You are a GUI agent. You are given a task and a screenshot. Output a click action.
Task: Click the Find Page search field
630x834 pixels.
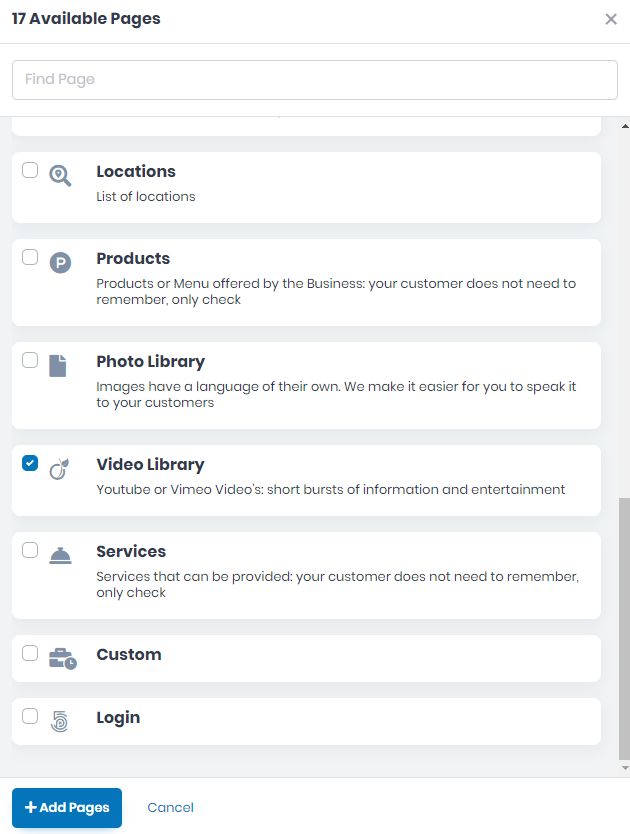tap(315, 79)
